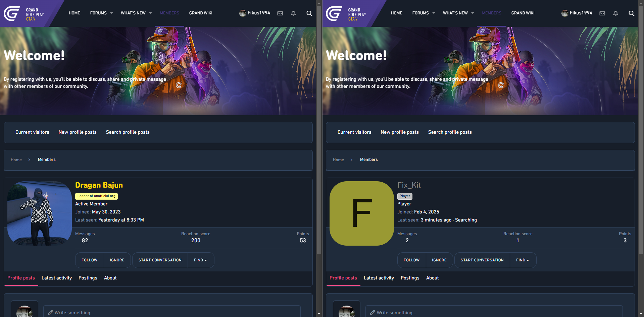Open search magnifier in left window
The height and width of the screenshot is (317, 644).
309,13
